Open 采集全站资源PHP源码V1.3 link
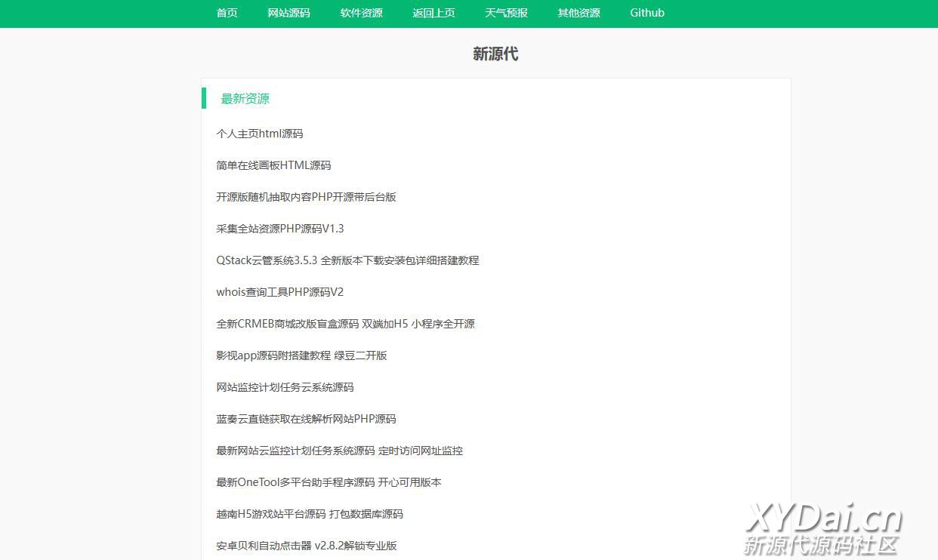This screenshot has width=938, height=560. pyautogui.click(x=279, y=229)
